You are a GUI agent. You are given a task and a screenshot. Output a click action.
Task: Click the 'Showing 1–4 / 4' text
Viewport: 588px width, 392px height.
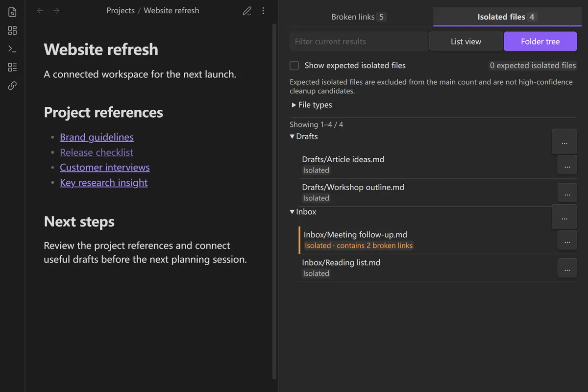pos(317,124)
